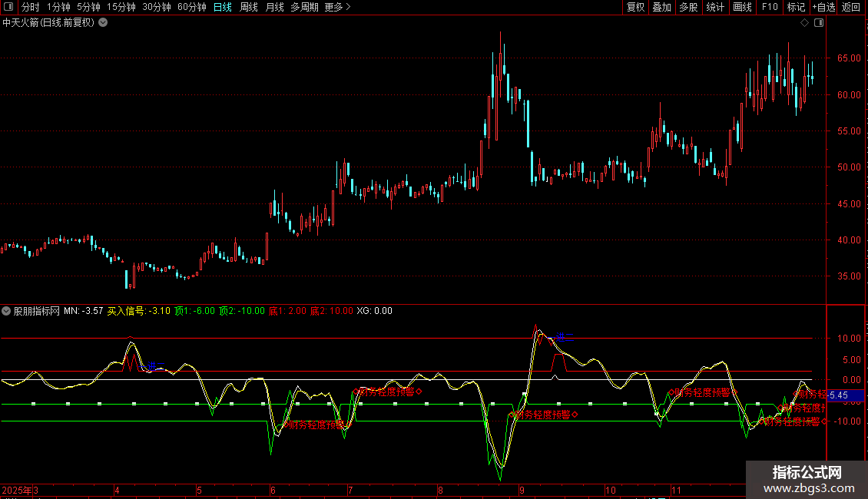This screenshot has height=499, width=868.
Task: Toggle the right info panel icon
Action: pos(819,23)
